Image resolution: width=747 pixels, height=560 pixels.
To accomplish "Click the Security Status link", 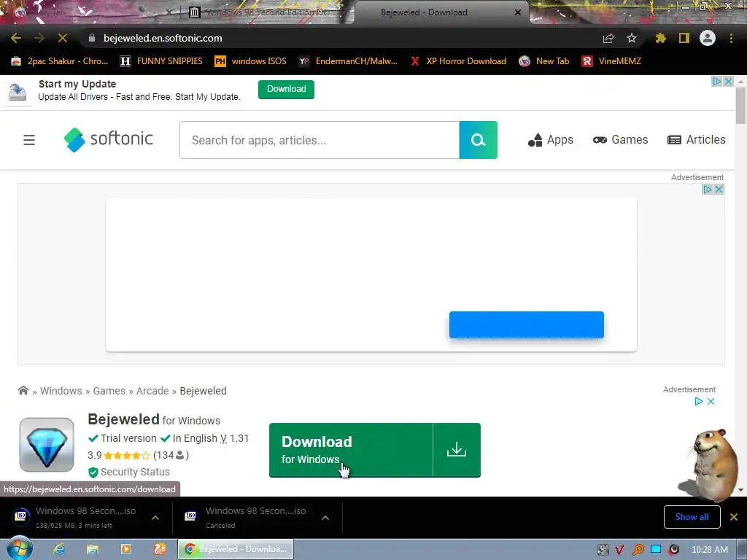I will click(x=135, y=472).
